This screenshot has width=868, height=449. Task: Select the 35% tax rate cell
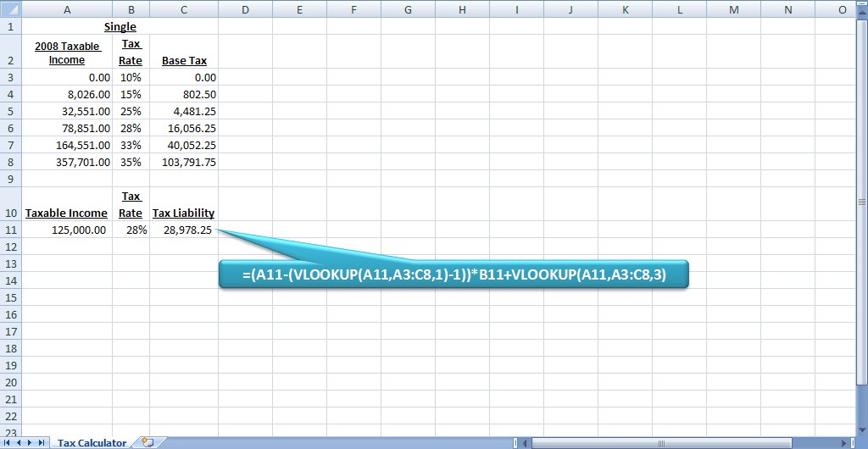point(131,162)
